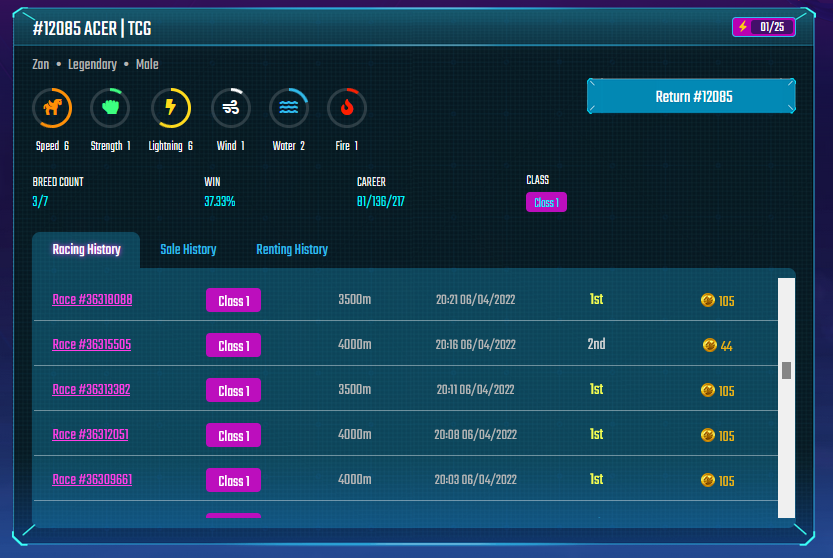Click the Male gender label
The width and height of the screenshot is (833, 558).
click(x=147, y=64)
